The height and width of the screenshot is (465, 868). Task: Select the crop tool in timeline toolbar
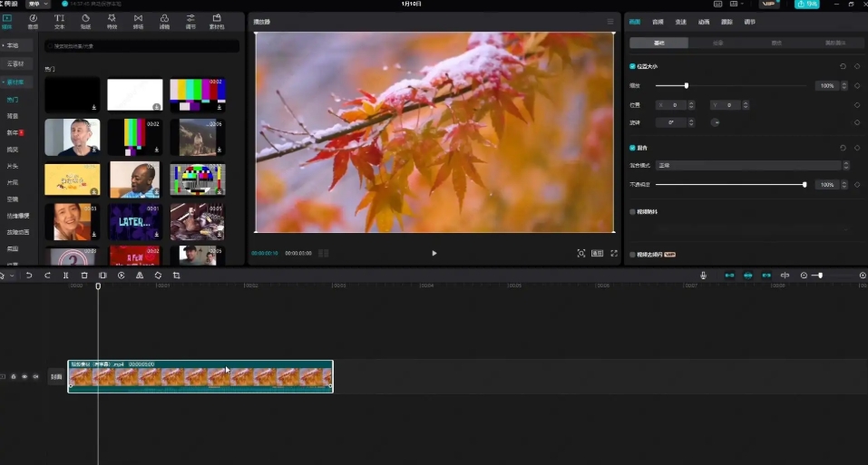pos(177,276)
